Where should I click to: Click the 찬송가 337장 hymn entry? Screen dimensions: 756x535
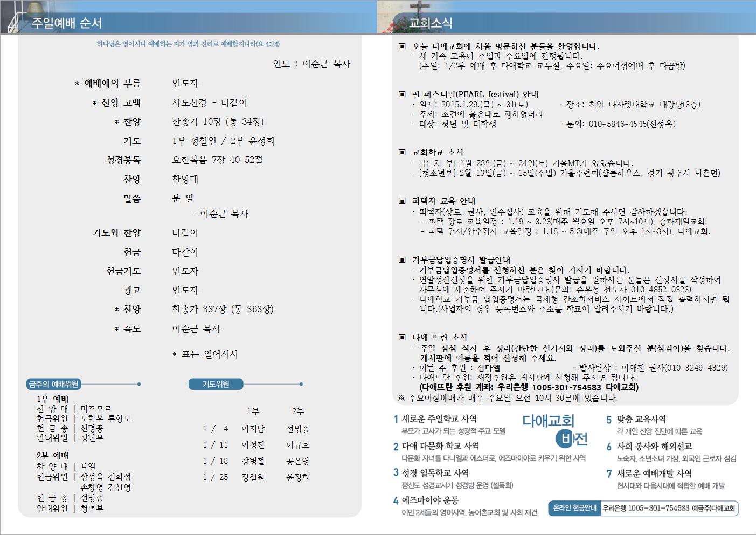click(x=223, y=310)
